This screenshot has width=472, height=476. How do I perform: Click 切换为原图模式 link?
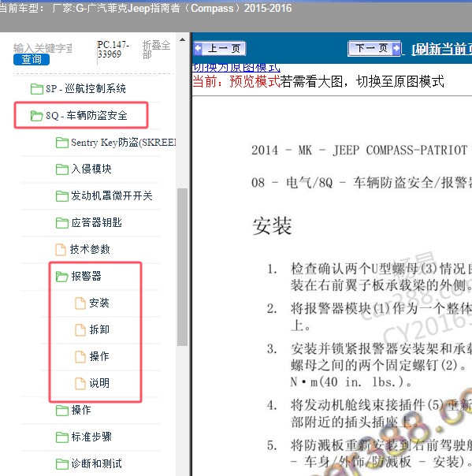click(236, 68)
